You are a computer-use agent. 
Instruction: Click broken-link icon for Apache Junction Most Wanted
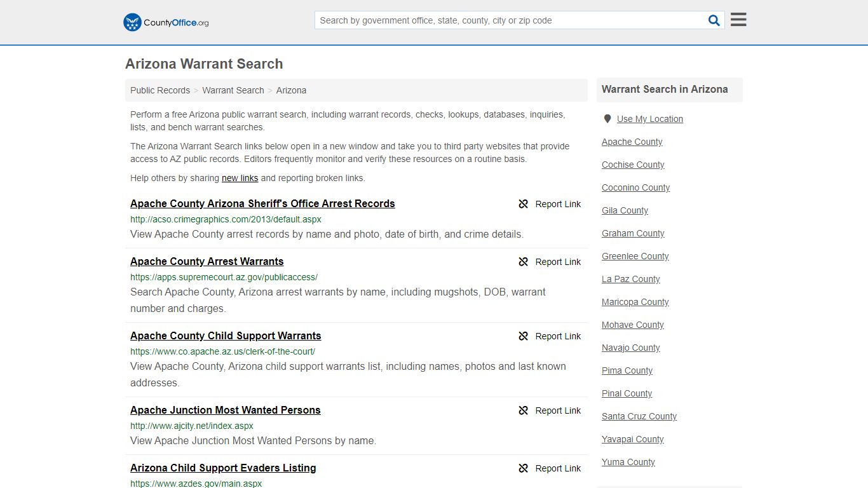523,410
